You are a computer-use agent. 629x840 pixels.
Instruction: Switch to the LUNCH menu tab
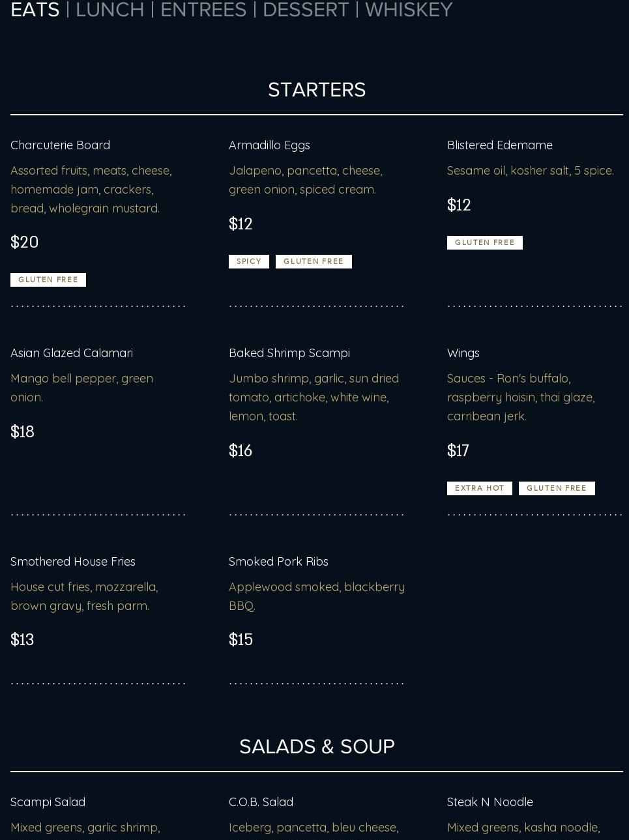click(110, 10)
